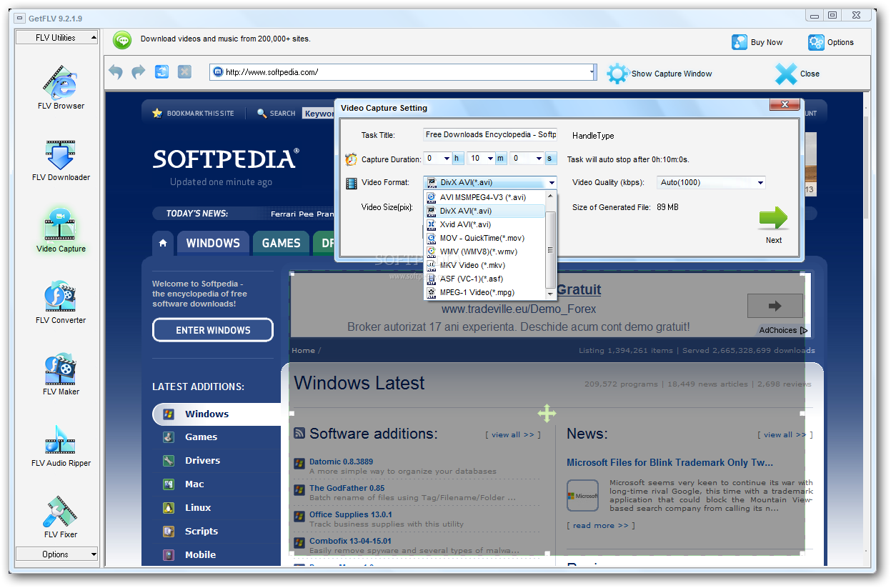891x588 pixels.
Task: Open the Datomic 0.8.3889 link
Action: pyautogui.click(x=341, y=462)
